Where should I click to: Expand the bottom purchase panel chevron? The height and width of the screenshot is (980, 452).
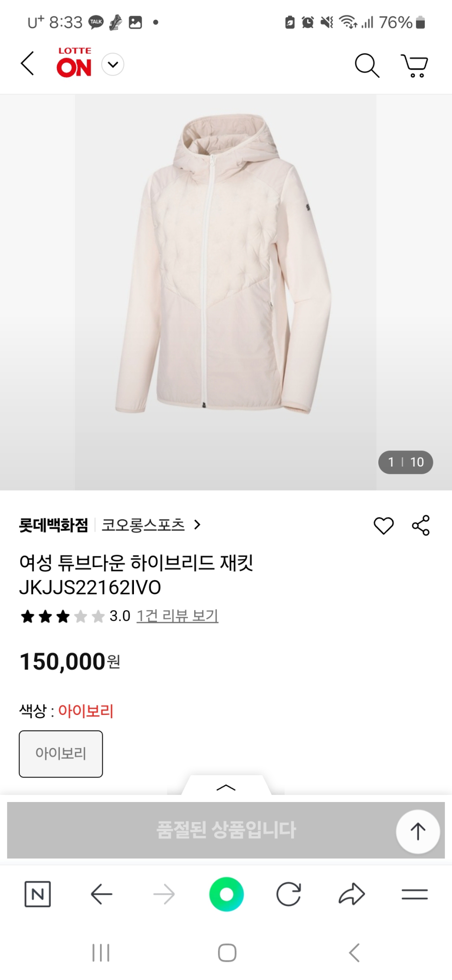[x=226, y=787]
